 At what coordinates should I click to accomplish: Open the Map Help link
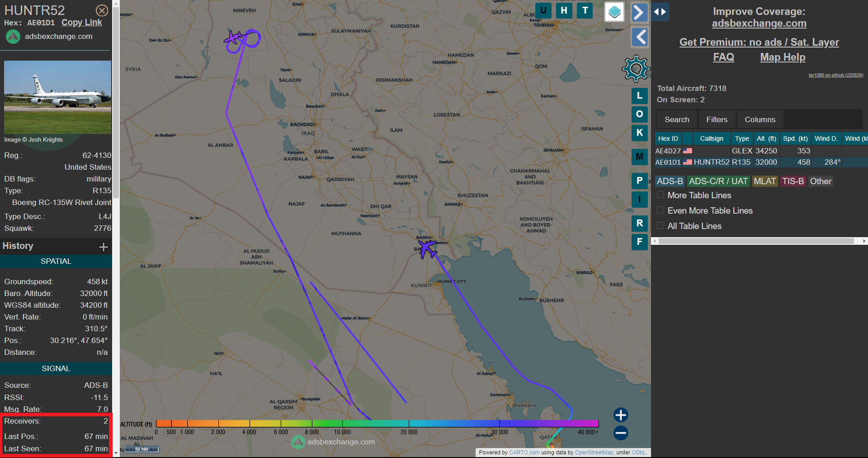(783, 57)
